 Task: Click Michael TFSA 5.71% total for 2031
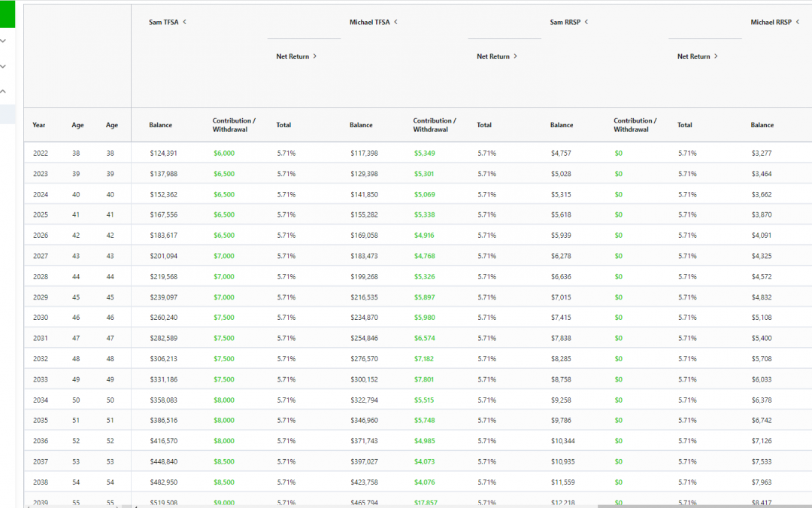coord(486,338)
